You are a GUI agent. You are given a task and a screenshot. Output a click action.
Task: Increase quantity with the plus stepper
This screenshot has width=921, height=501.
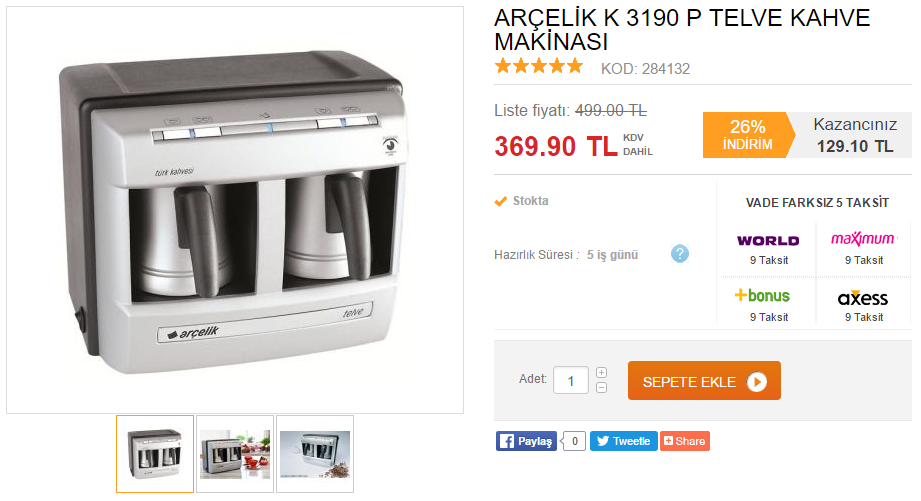point(601,372)
